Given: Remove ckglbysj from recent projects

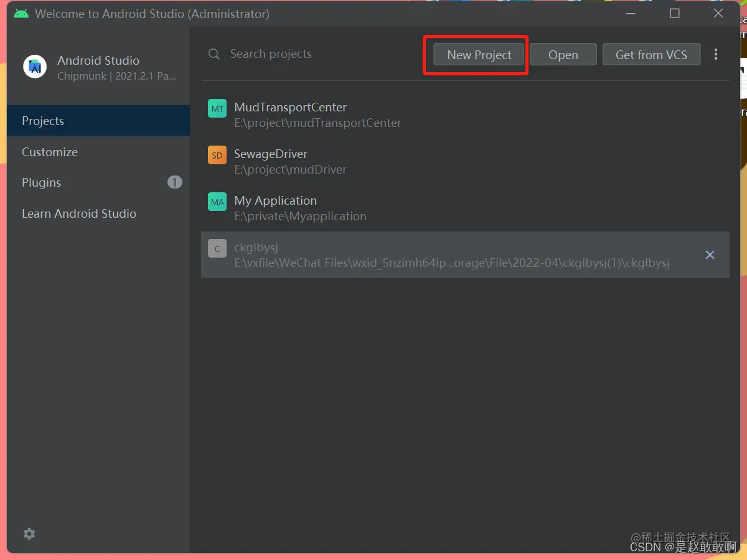Looking at the screenshot, I should (x=710, y=254).
